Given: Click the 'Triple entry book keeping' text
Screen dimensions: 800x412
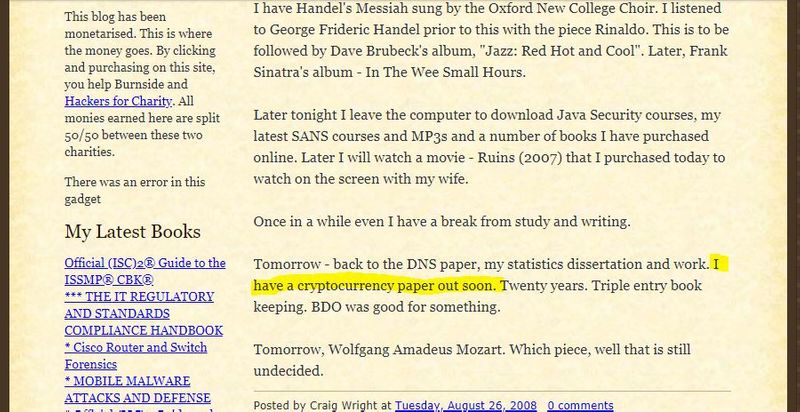Looking at the screenshot, I should [642, 286].
